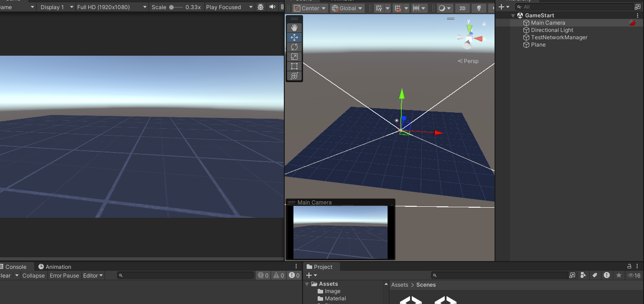Screen dimensions: 644x304
Task: Click the Project search field
Action: [500, 276]
